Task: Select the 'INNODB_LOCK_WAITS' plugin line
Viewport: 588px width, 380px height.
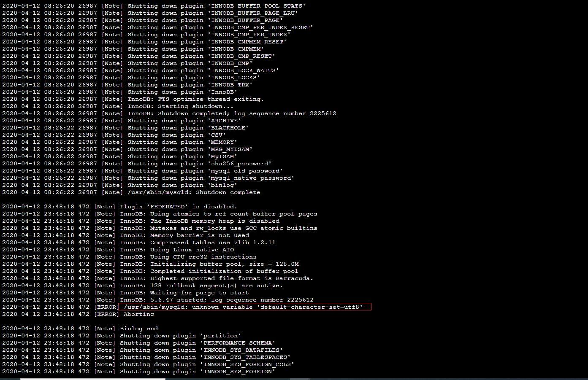Action: click(x=141, y=70)
